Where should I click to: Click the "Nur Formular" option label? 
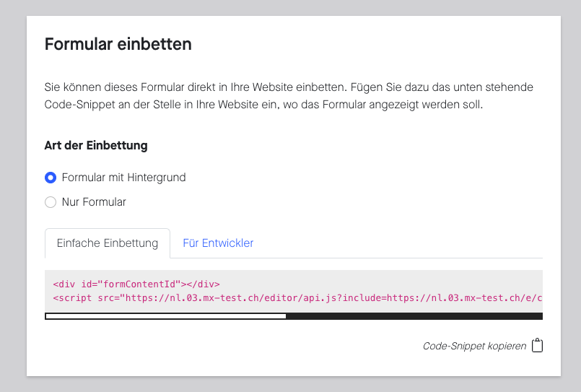point(94,202)
